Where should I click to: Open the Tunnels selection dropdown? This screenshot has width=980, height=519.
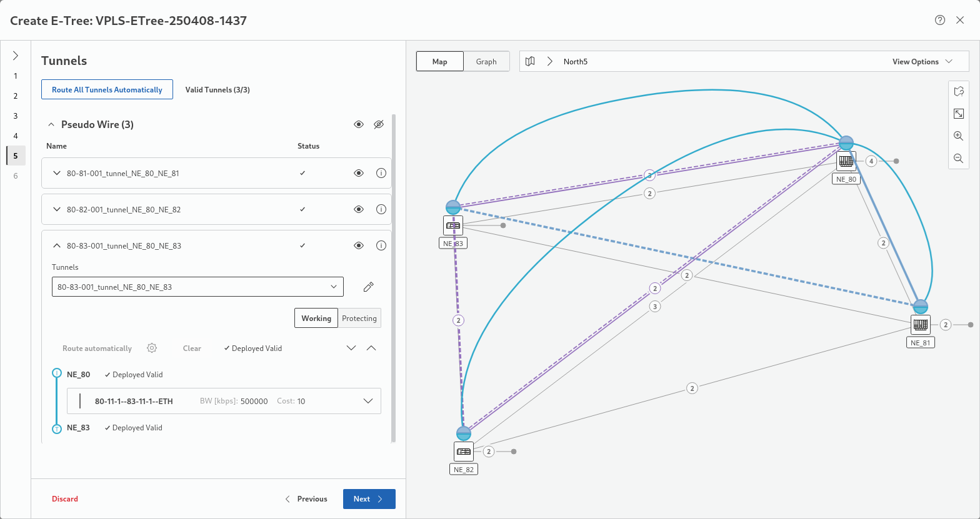tap(197, 287)
